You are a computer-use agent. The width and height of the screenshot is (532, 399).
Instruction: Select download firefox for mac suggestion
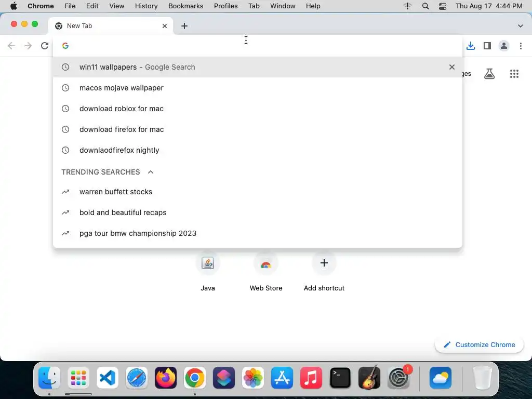258,129
